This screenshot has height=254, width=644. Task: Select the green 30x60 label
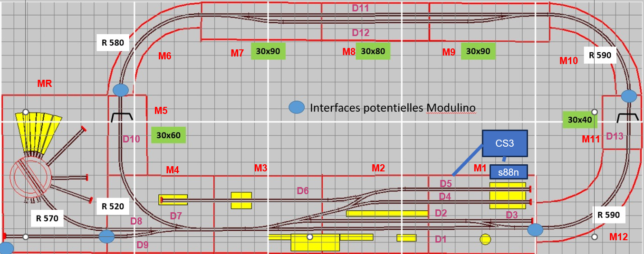tap(168, 135)
